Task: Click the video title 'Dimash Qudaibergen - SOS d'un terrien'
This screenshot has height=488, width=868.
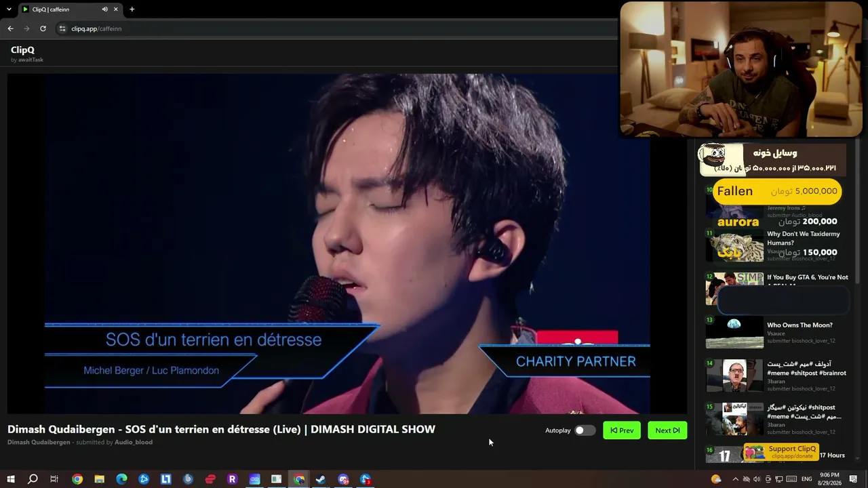Action: coord(221,429)
